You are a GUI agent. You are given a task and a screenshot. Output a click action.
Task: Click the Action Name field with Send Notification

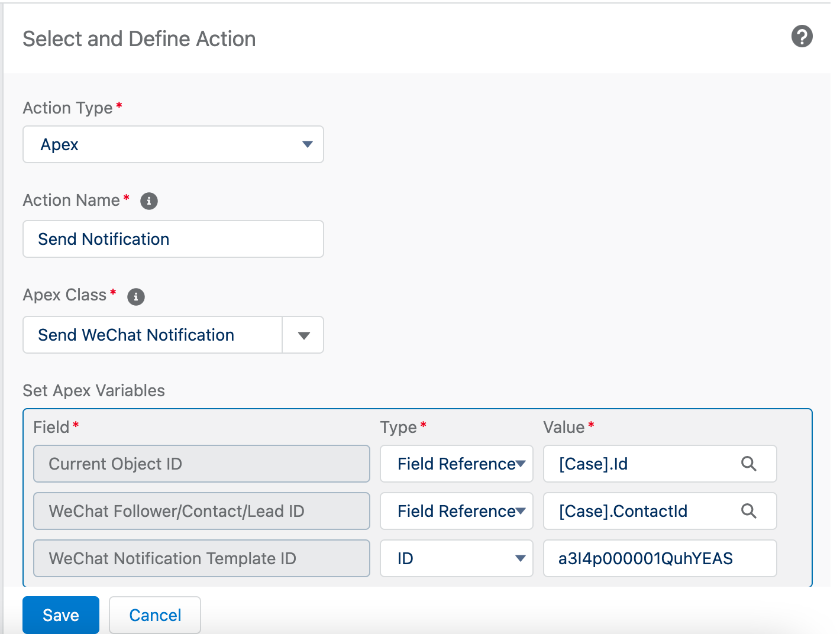point(173,239)
